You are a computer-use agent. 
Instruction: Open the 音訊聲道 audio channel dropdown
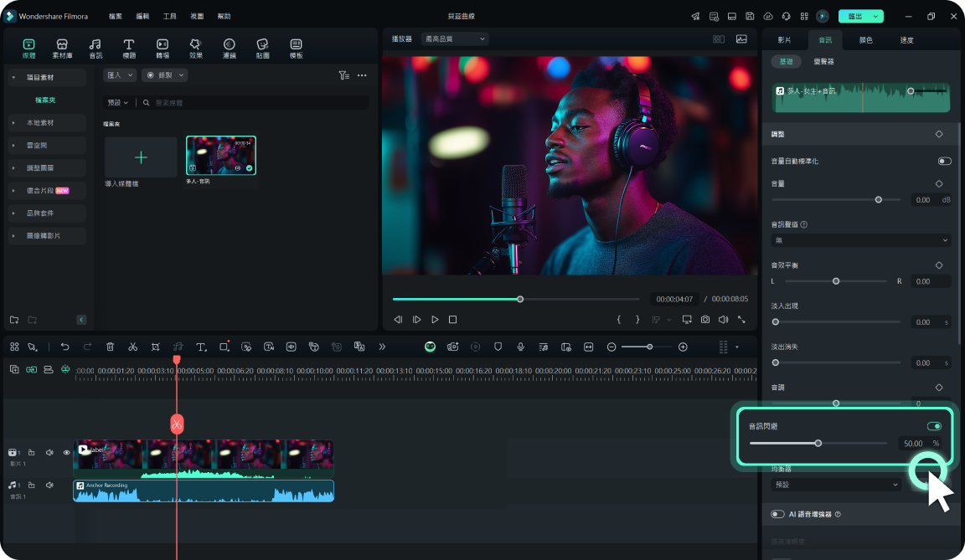(x=861, y=240)
